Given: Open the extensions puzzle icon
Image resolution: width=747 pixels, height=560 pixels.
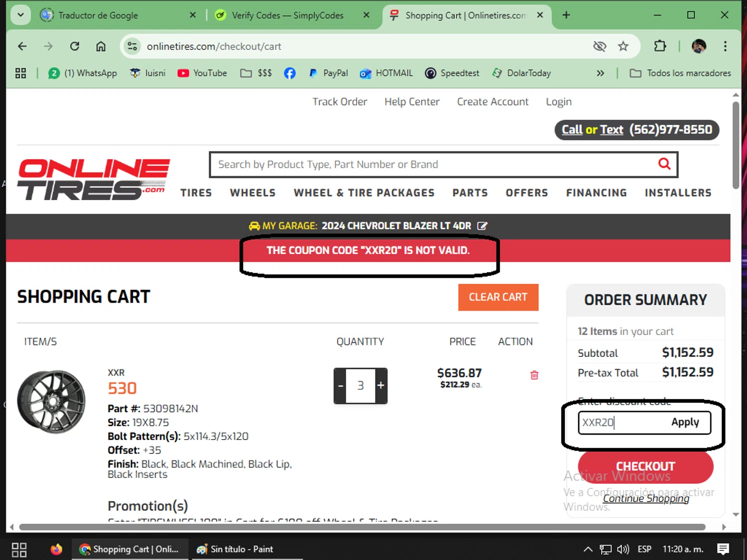Looking at the screenshot, I should 660,46.
